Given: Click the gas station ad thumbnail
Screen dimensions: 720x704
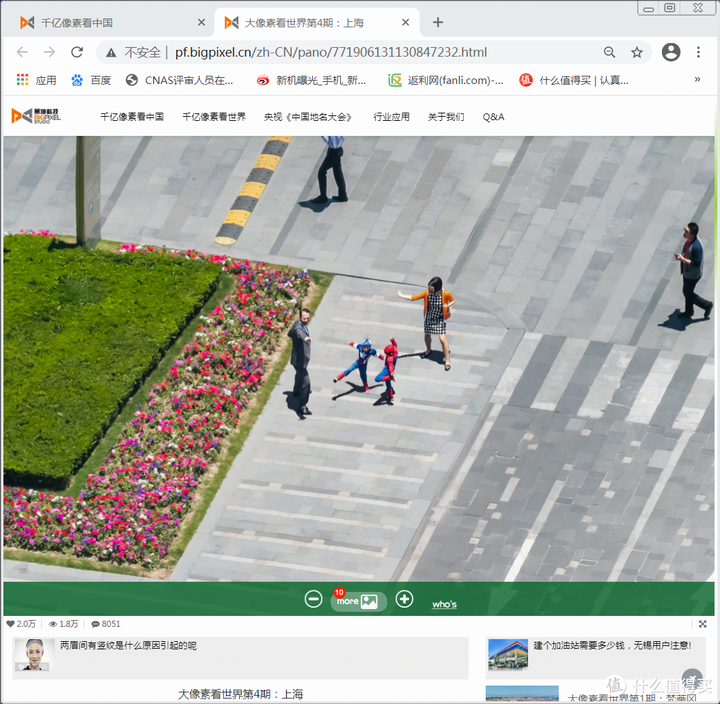Looking at the screenshot, I should coord(508,654).
